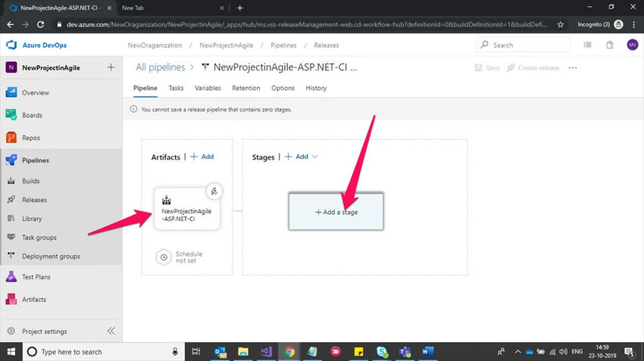Open the Library sidebar icon

pos(11,218)
